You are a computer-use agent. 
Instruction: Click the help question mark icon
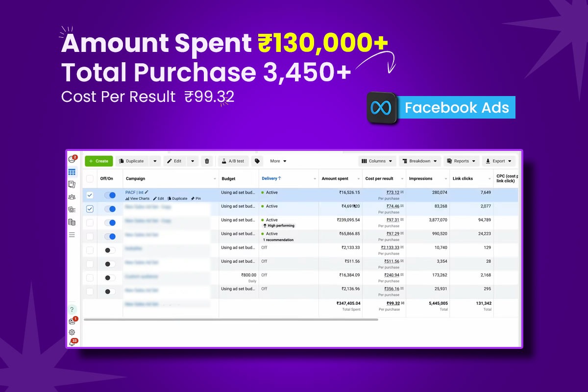(72, 310)
